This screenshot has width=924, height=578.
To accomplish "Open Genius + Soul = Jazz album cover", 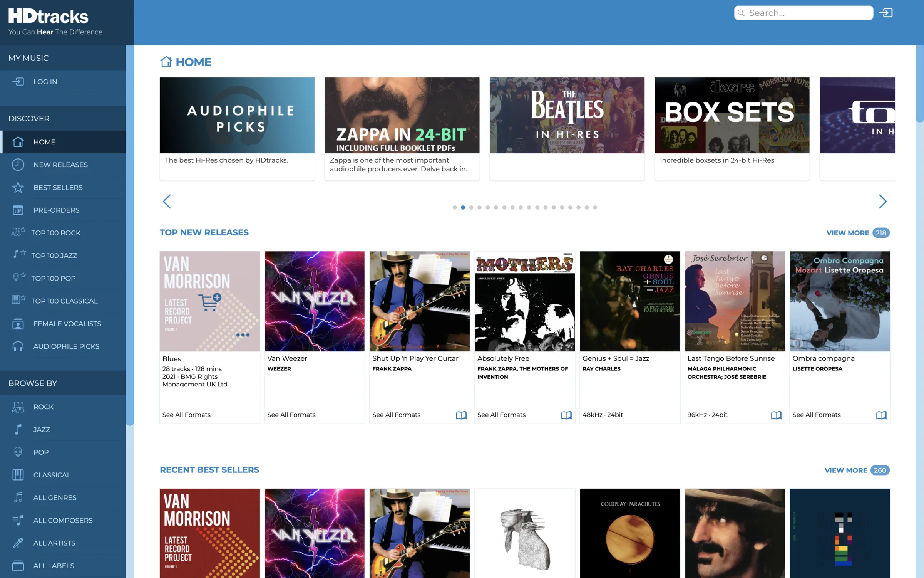I will [630, 301].
